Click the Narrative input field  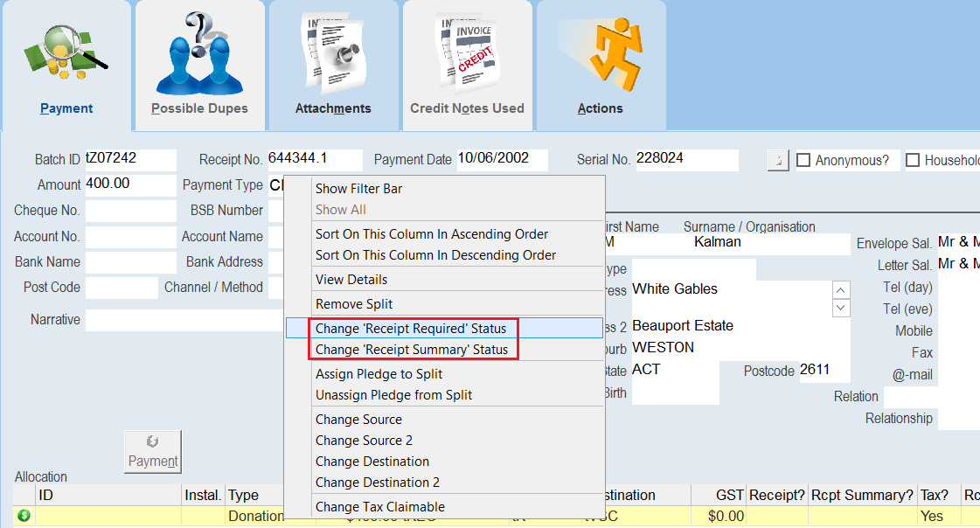pyautogui.click(x=184, y=320)
